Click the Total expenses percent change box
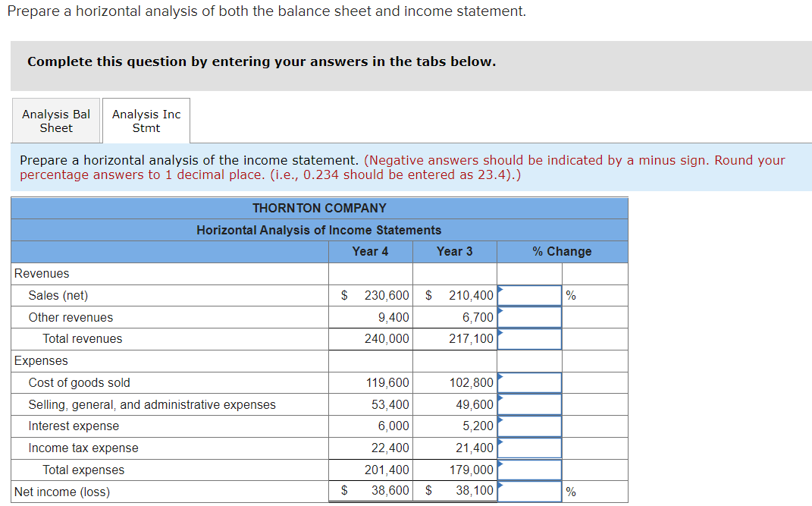 point(529,470)
